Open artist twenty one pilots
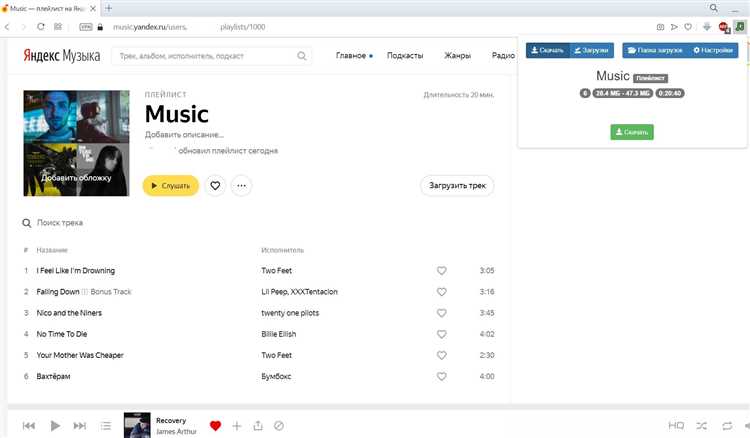The image size is (750, 438). tap(290, 313)
